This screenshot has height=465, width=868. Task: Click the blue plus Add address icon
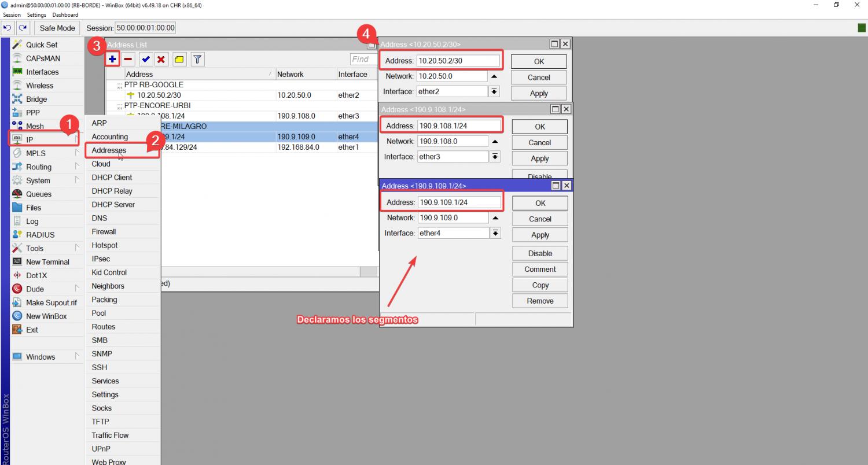point(112,59)
